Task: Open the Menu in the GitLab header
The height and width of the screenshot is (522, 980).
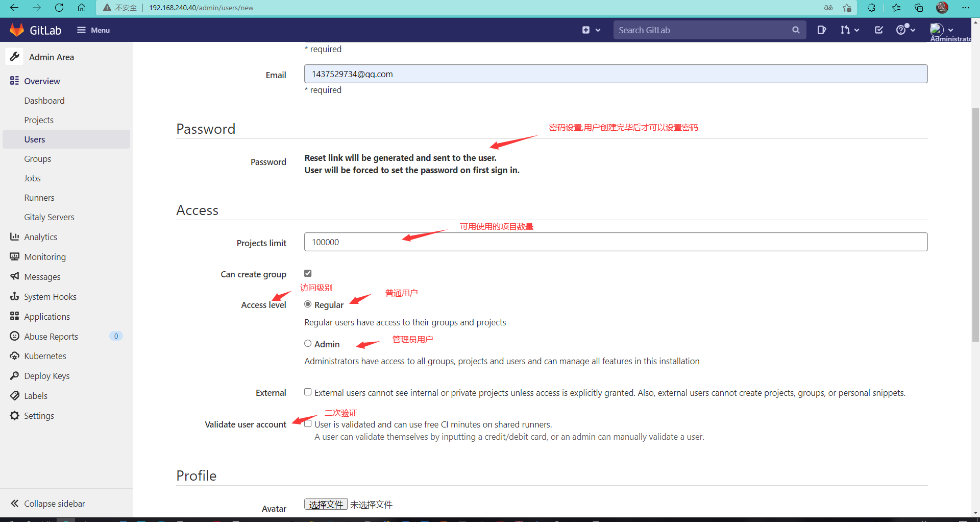Action: coord(93,30)
